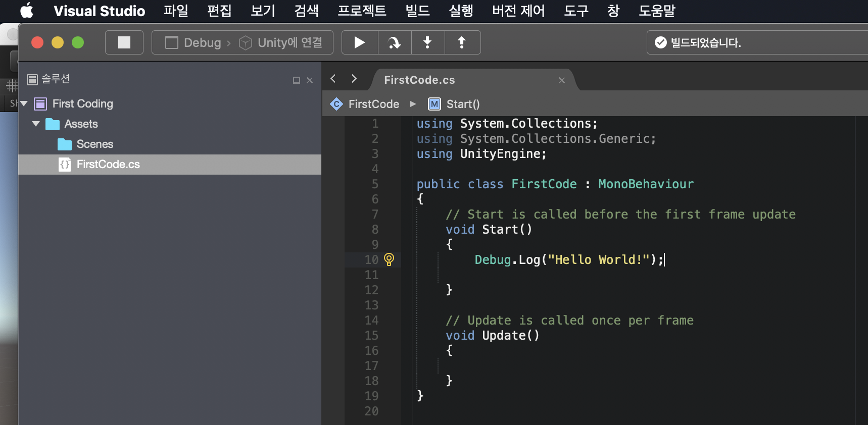This screenshot has height=425, width=868.
Task: Open the 도구 menu
Action: pos(576,11)
